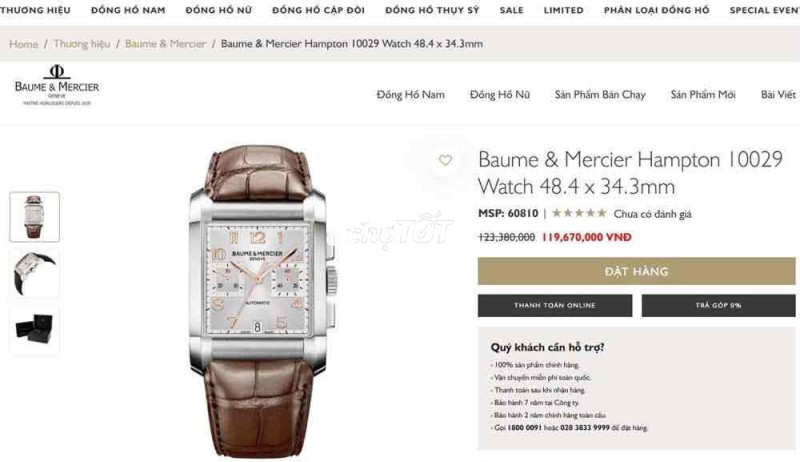Image resolution: width=800 pixels, height=462 pixels.
Task: Open ĐỒNG HỒ NAM top menu
Action: [x=128, y=10]
